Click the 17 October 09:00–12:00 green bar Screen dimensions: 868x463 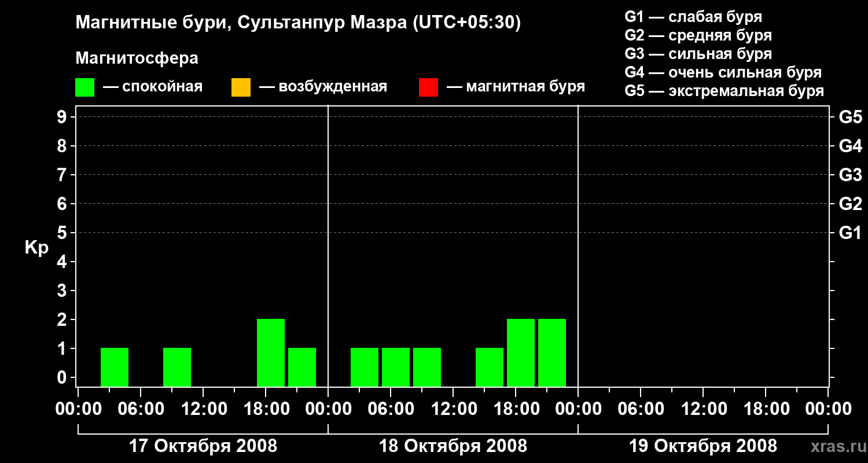[x=177, y=367]
